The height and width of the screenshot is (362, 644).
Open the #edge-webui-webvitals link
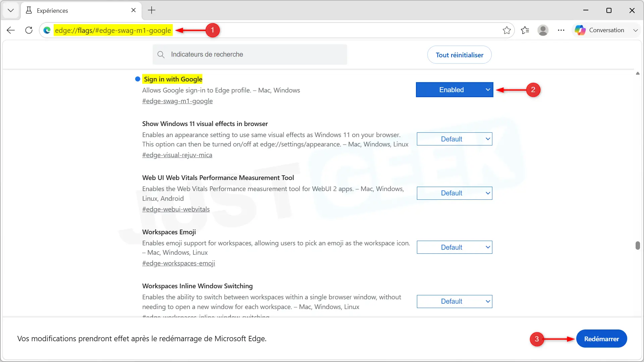176,209
